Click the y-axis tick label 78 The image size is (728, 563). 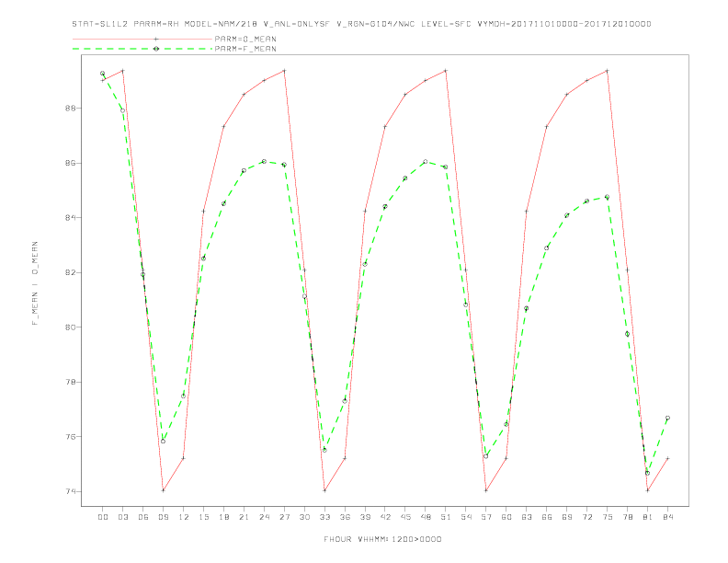[x=73, y=382]
